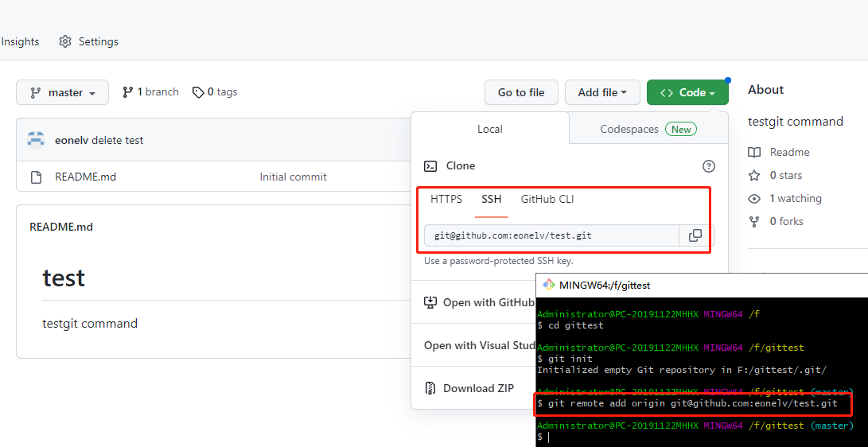The image size is (868, 447).
Task: Click the 1 watching link
Action: coord(796,198)
